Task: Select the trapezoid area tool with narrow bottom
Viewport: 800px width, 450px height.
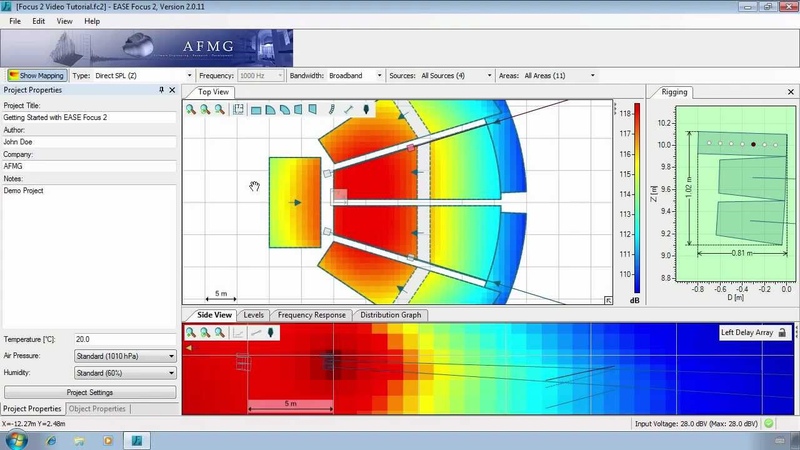Action: tap(312, 109)
